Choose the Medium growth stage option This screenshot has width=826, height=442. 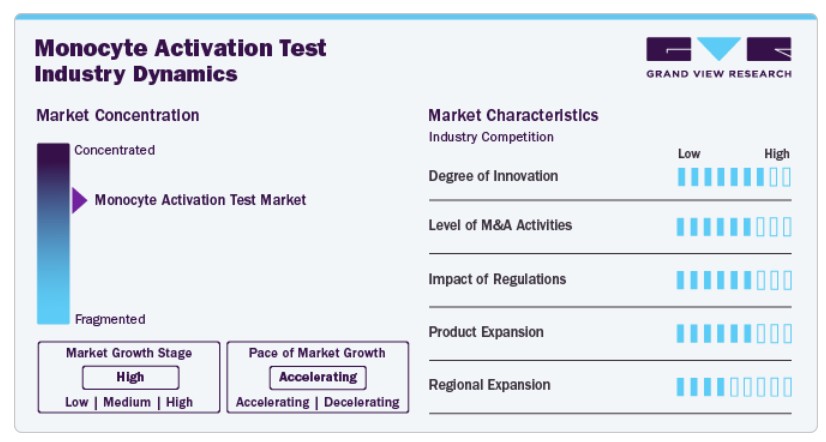(x=127, y=402)
